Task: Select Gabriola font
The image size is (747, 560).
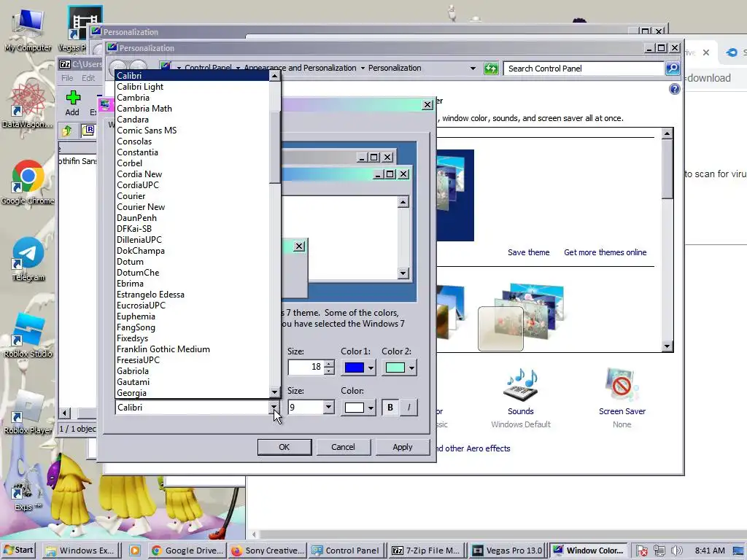Action: click(193, 371)
